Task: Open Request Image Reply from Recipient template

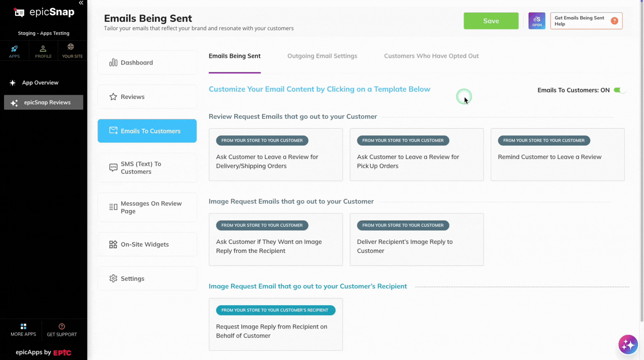Action: tap(276, 324)
